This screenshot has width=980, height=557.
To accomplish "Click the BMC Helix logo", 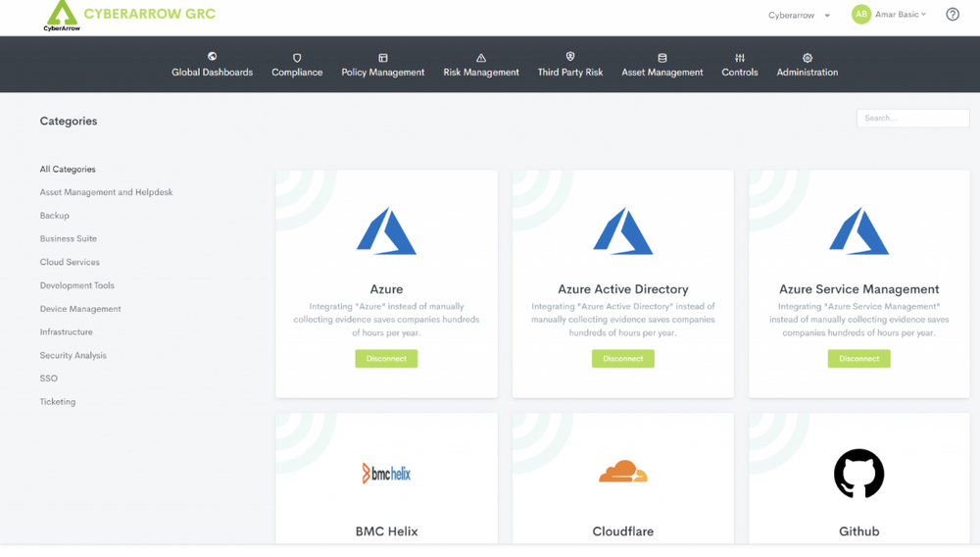I will (x=386, y=474).
